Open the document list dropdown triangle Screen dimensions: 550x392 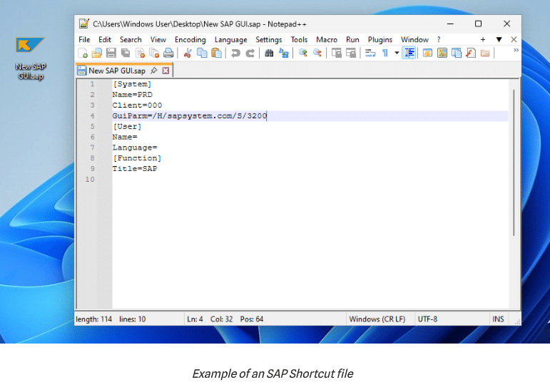499,40
